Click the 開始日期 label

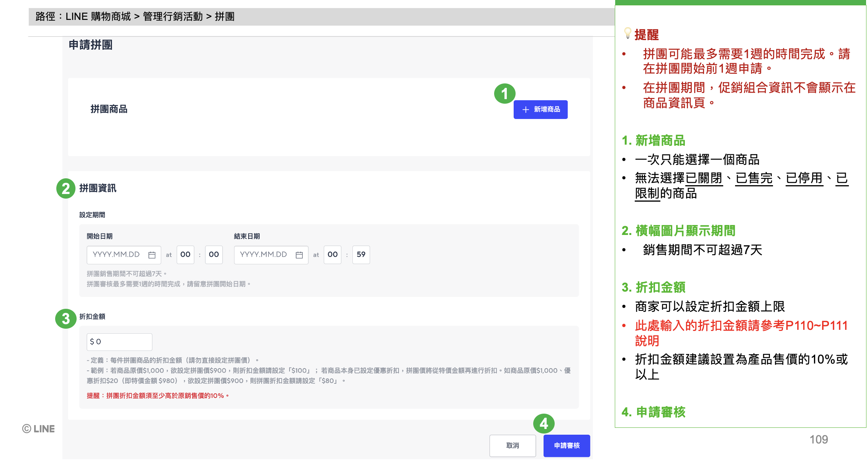click(100, 236)
